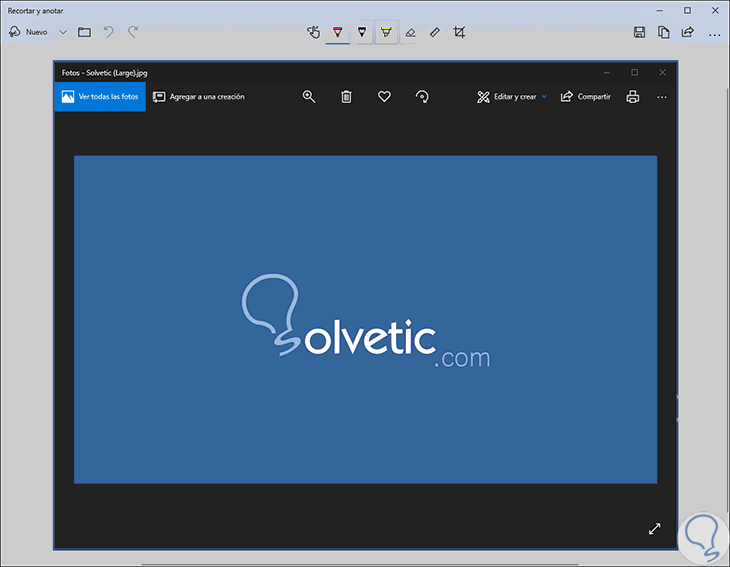Viewport: 730px width, 567px height.
Task: Share the snip from Recortar y anotar toolbar
Action: [x=688, y=32]
